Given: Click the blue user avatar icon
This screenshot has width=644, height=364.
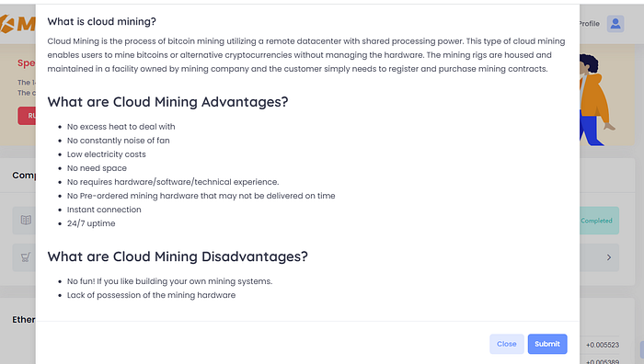Looking at the screenshot, I should click(x=615, y=24).
